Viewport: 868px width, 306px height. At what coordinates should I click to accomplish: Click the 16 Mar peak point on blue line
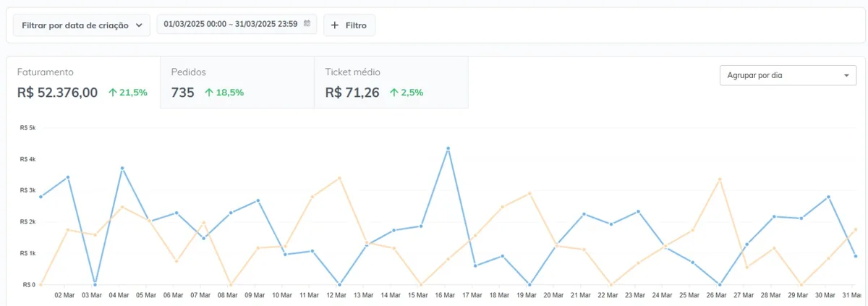tap(448, 148)
